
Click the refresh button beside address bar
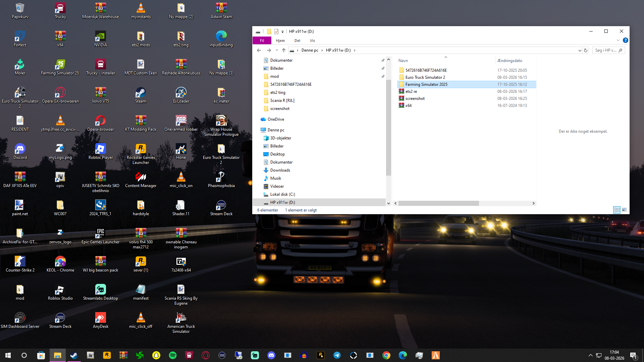point(586,50)
